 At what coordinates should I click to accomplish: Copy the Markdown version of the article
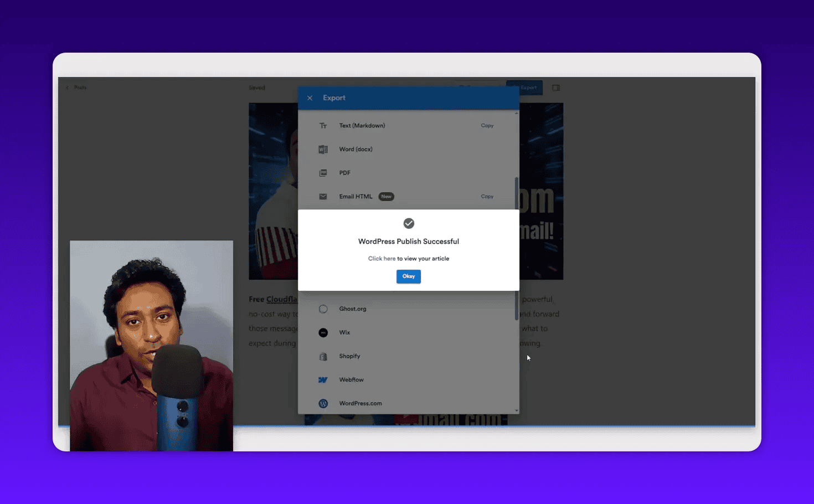click(x=487, y=125)
